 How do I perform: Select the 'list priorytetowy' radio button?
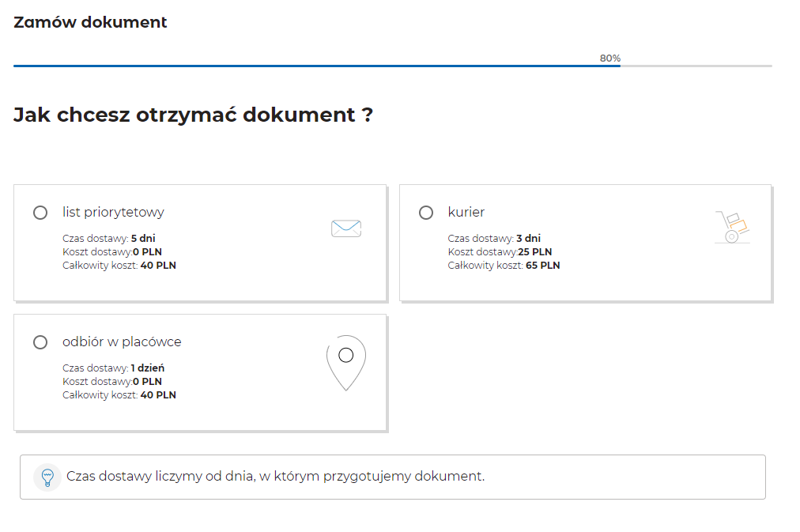[x=40, y=213]
